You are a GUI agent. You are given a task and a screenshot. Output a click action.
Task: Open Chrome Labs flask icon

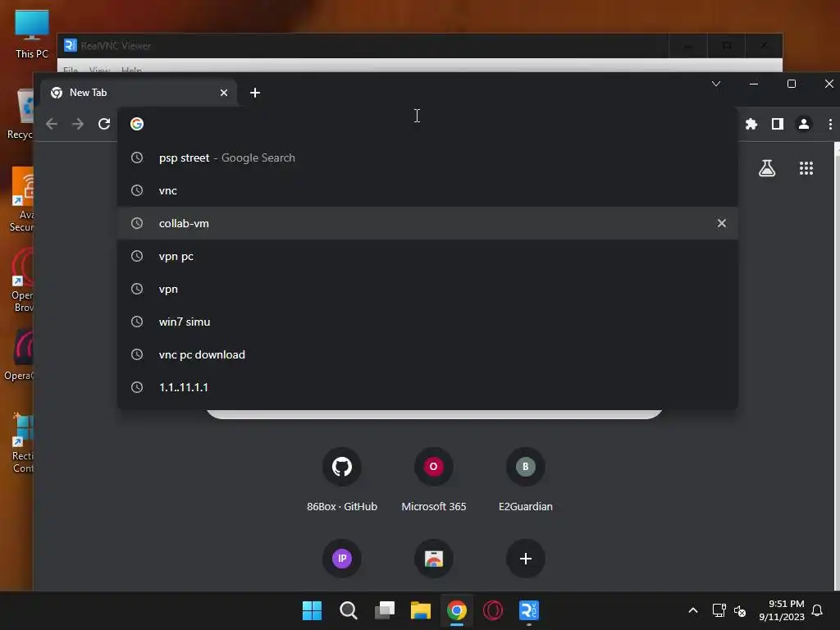[767, 168]
